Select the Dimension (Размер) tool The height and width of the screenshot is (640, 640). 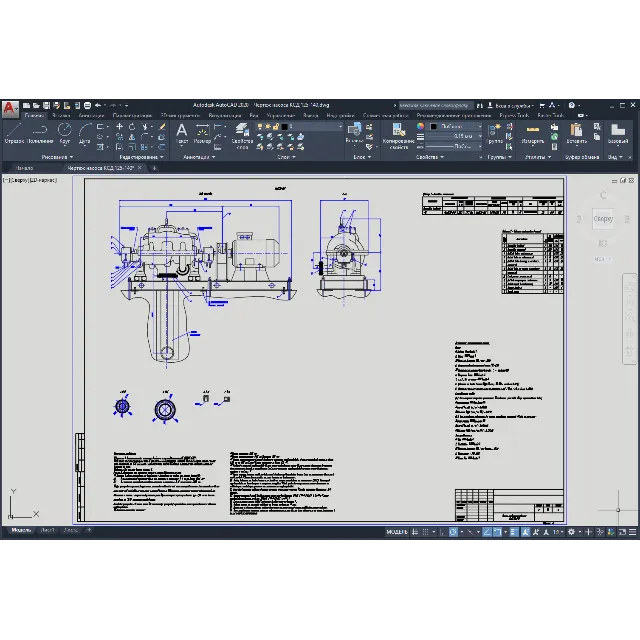tap(202, 134)
